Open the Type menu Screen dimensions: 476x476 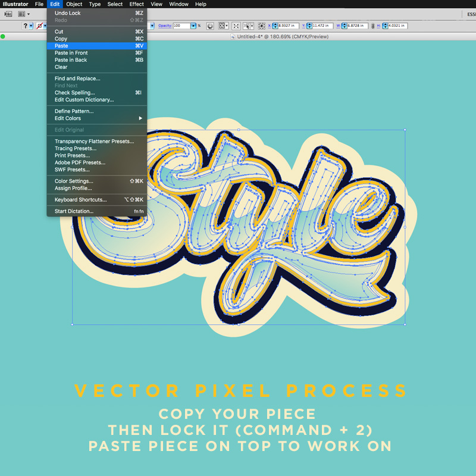click(x=95, y=4)
